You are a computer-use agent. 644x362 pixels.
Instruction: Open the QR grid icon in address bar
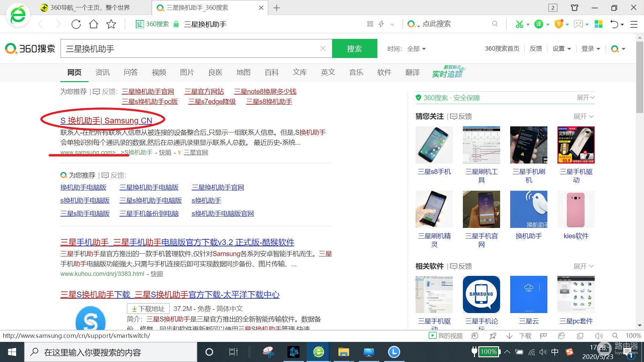(370, 24)
